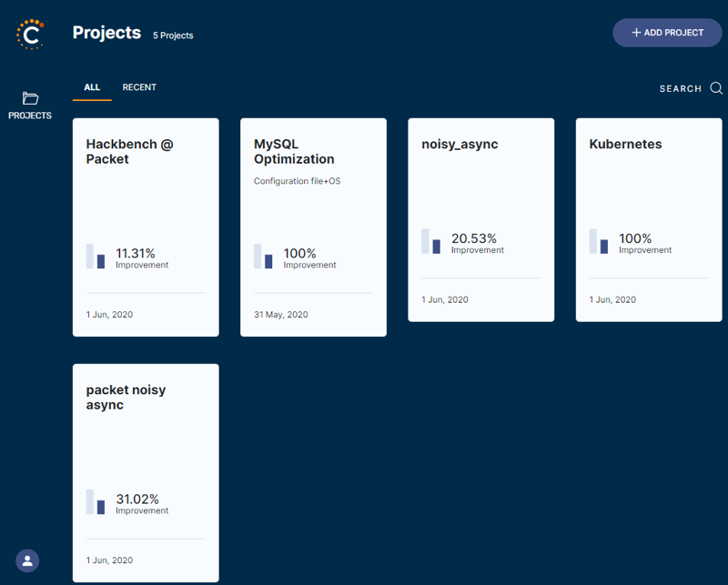Click the 1 Jun, 2020 date on noisy_async card

445,299
